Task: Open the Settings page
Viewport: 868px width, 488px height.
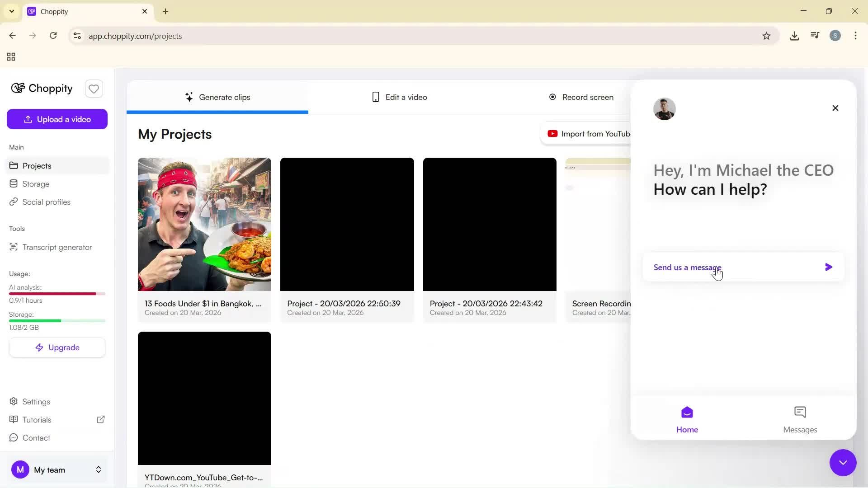Action: tap(36, 402)
